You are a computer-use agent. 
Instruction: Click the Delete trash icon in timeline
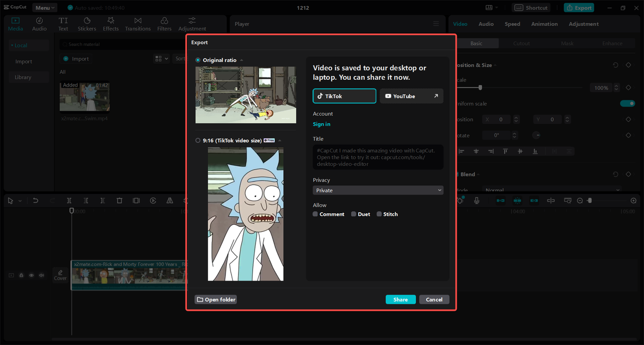pyautogui.click(x=119, y=201)
